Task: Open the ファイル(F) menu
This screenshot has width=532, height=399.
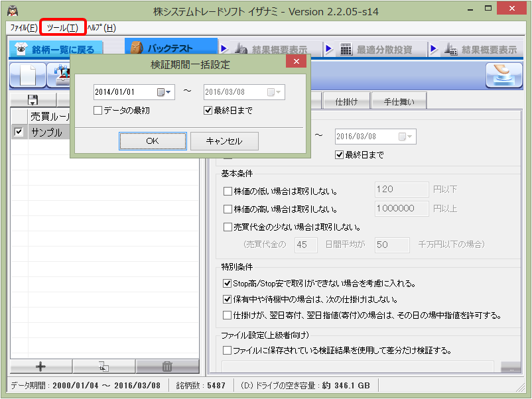Action: 23,27
